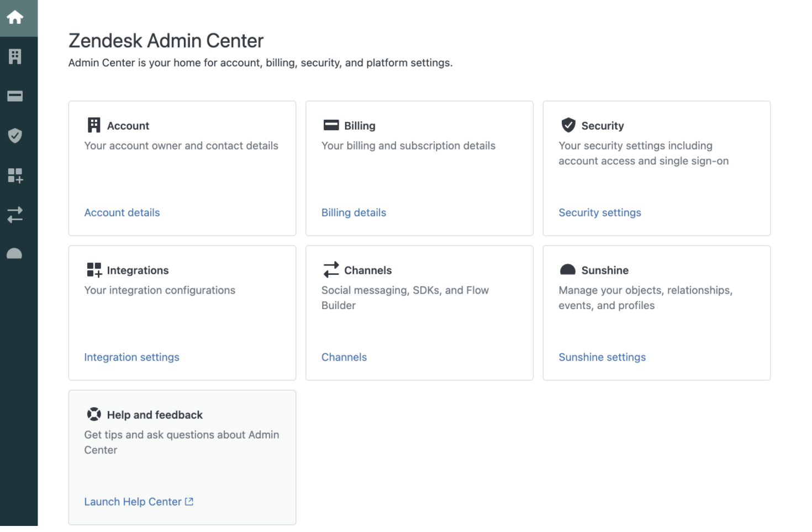Open Account section from sidebar building icon
The width and height of the screenshot is (812, 532).
[15, 57]
